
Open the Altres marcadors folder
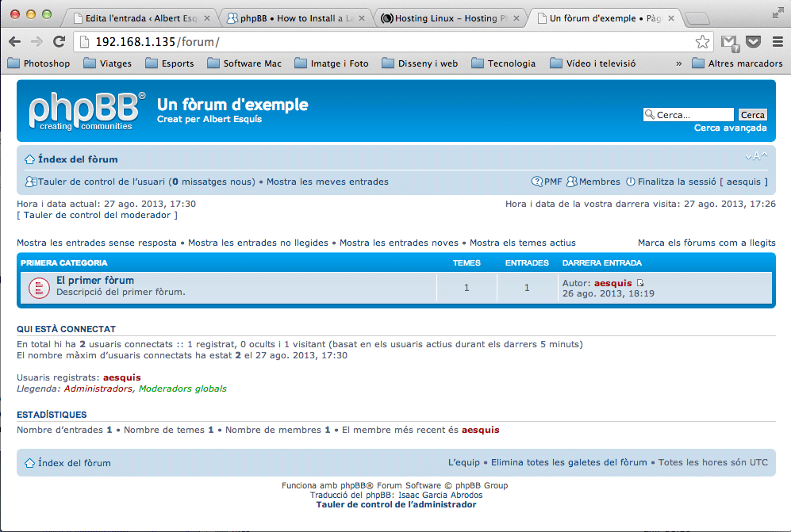pos(738,63)
